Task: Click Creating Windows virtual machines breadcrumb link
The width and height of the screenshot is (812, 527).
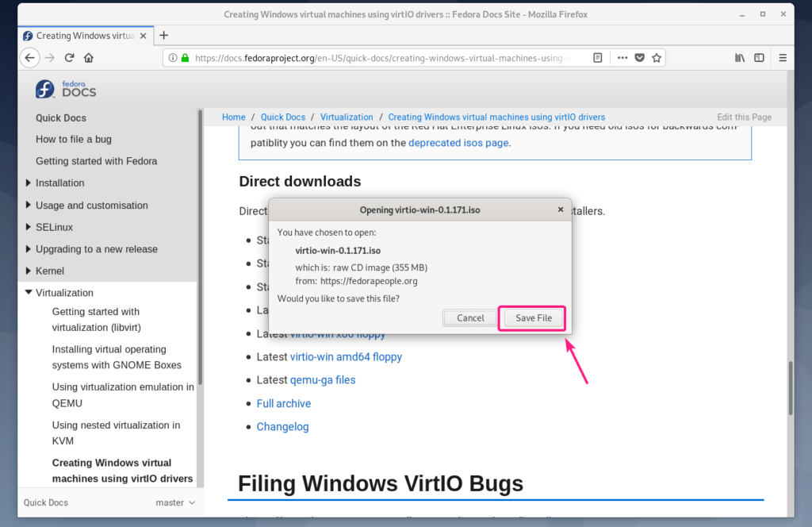Action: (x=496, y=117)
